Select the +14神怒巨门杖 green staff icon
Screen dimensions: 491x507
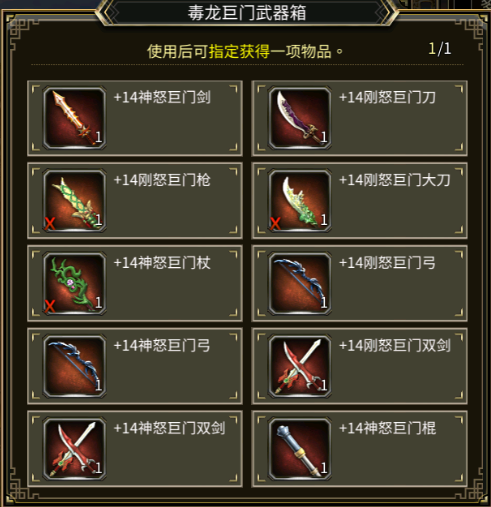tap(75, 284)
